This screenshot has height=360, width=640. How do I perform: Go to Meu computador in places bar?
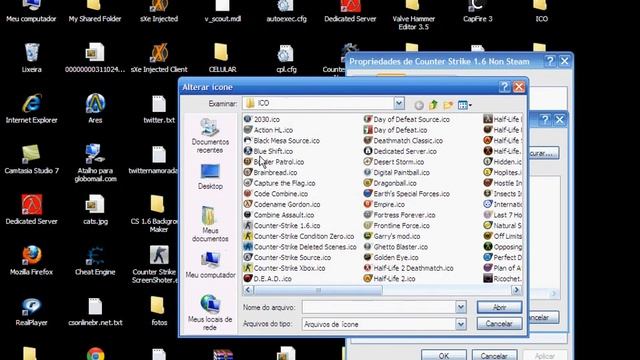pos(210,265)
